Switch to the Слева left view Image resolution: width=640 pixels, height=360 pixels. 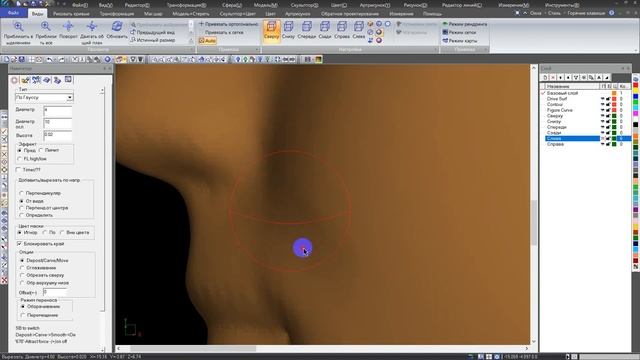point(359,31)
